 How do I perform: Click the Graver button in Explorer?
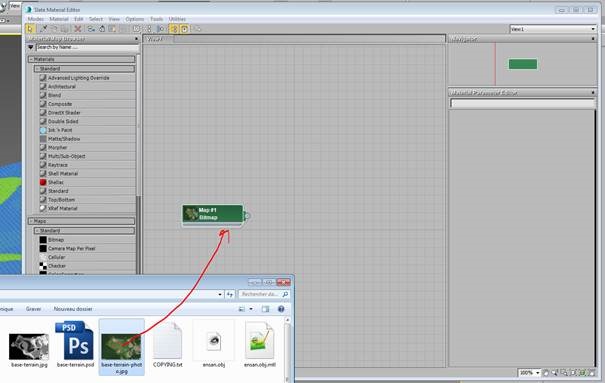(x=34, y=309)
